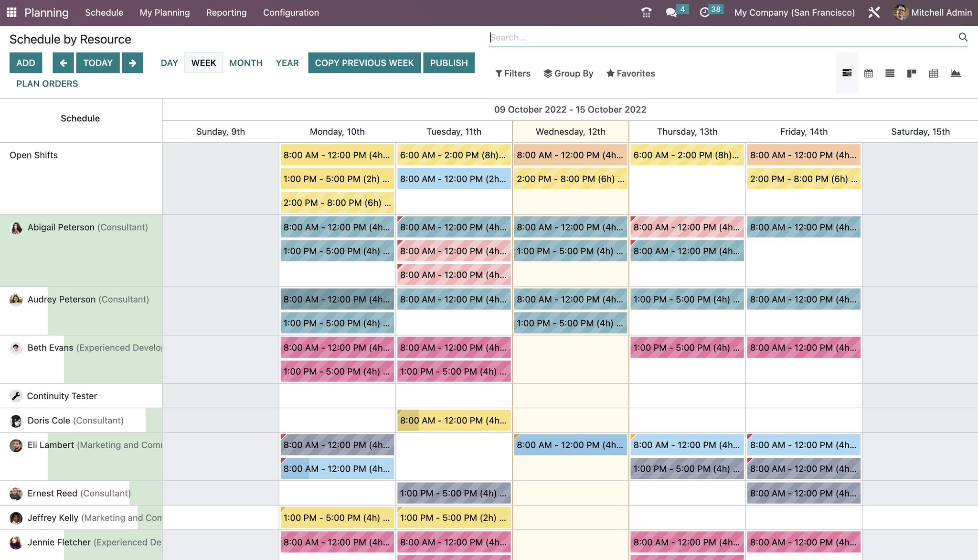Open the developer tools wrench icon
The image size is (978, 560).
tap(874, 12)
